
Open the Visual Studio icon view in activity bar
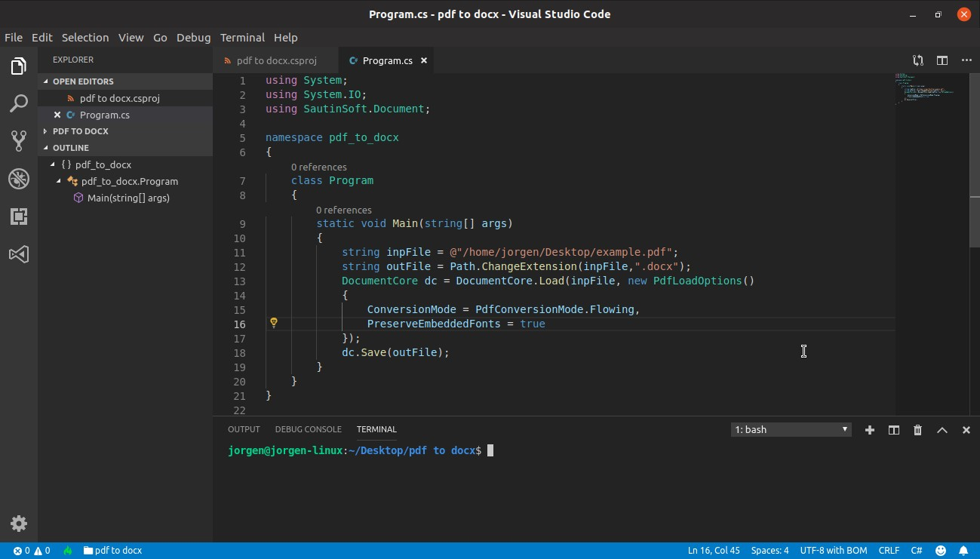19,254
